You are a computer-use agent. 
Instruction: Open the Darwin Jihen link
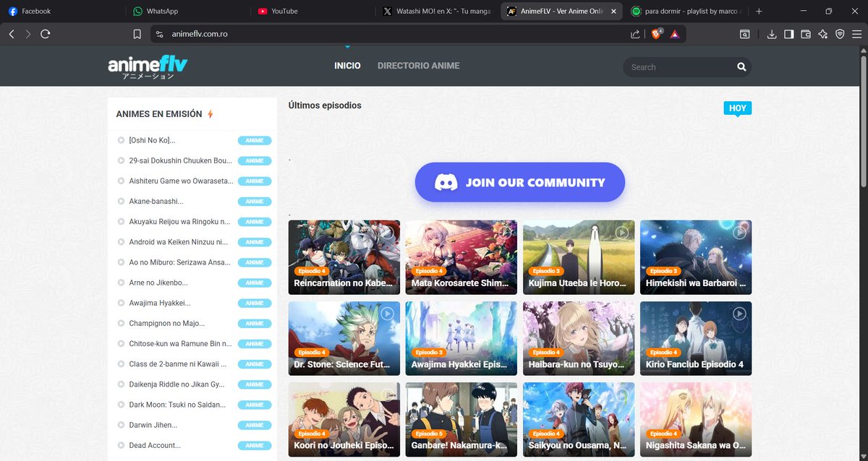coord(153,425)
